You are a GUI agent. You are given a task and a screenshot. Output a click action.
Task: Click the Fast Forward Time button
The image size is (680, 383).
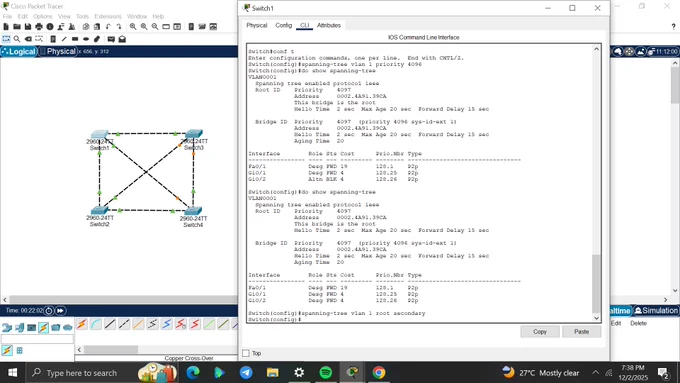60,311
